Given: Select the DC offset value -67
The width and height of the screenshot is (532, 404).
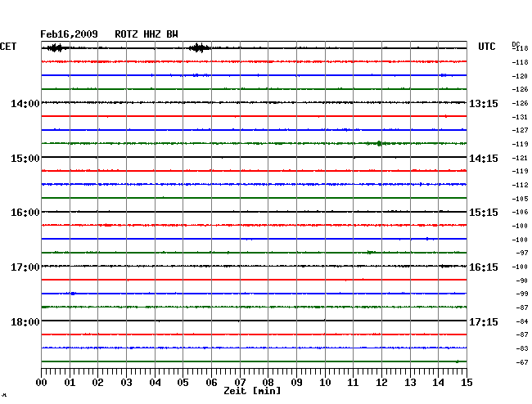Looking at the screenshot, I should (522, 362).
